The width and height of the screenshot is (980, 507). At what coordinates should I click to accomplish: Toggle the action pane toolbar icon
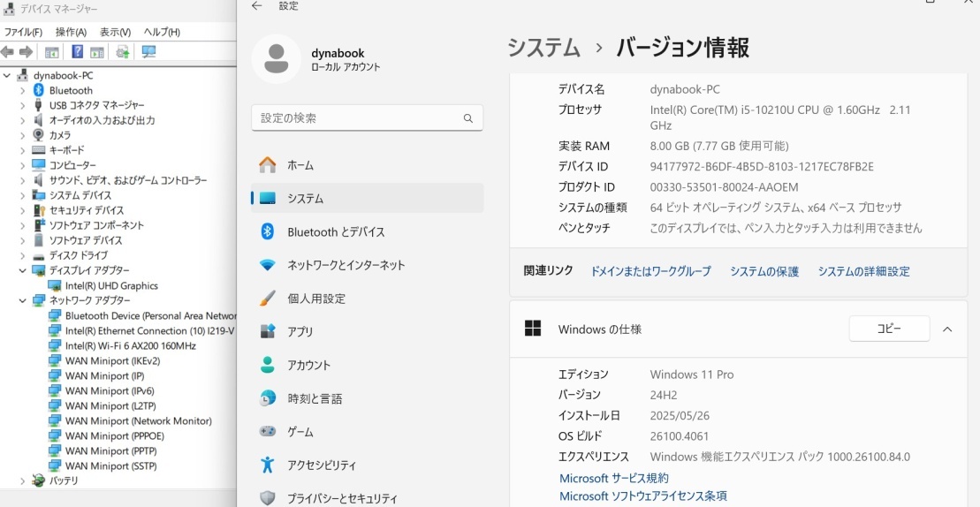pos(97,52)
